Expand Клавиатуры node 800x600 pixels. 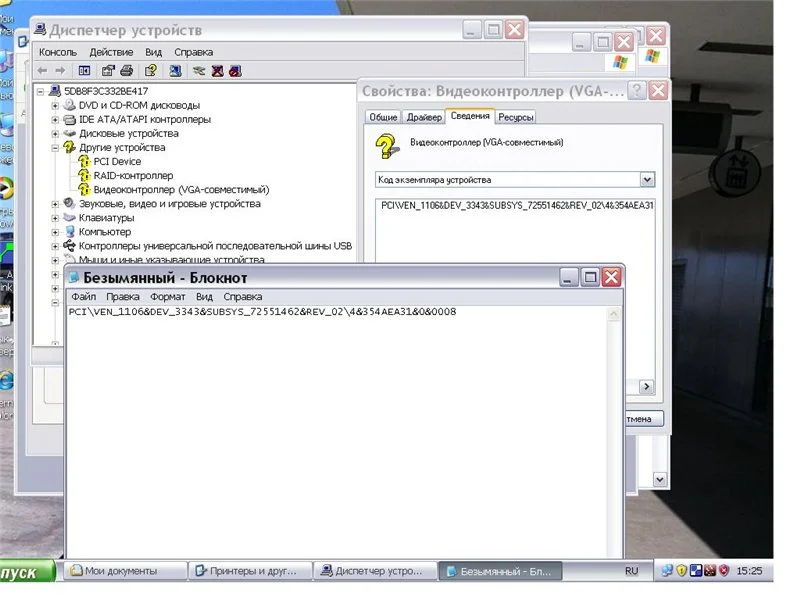[55, 218]
